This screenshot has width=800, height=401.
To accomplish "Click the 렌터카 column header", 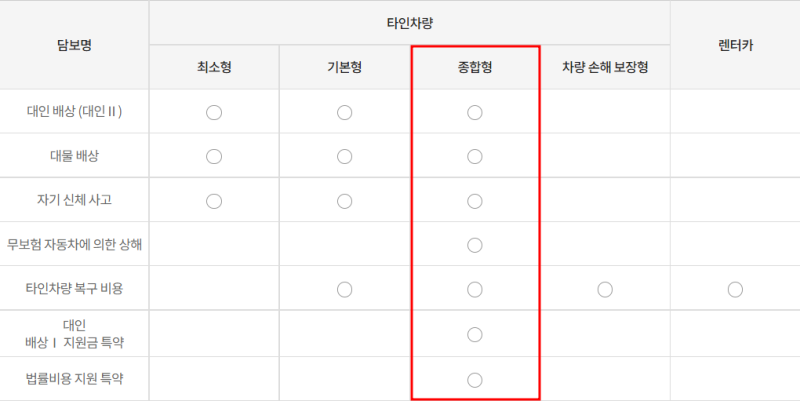I will (735, 45).
